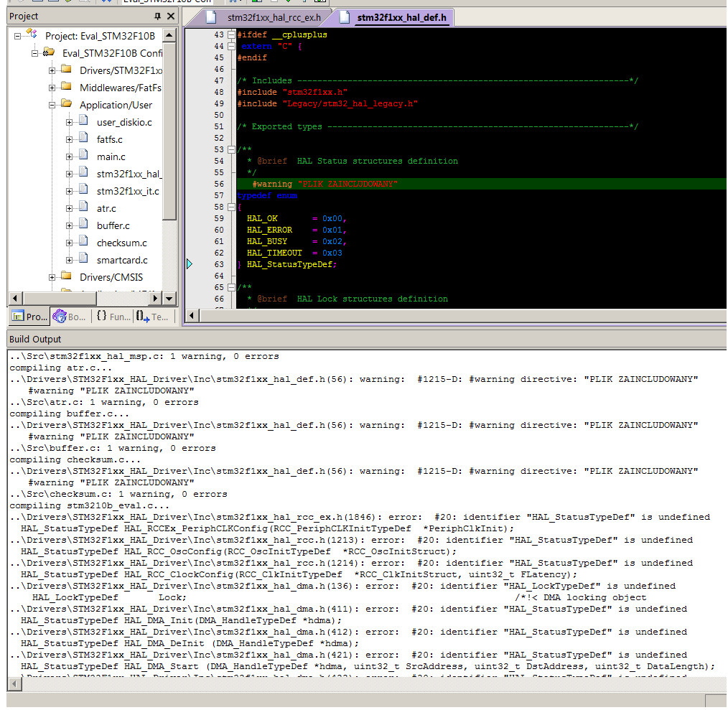Collapse the #ifdef __cplusplus block at line 43
Screen dimensions: 728x710
coord(231,35)
